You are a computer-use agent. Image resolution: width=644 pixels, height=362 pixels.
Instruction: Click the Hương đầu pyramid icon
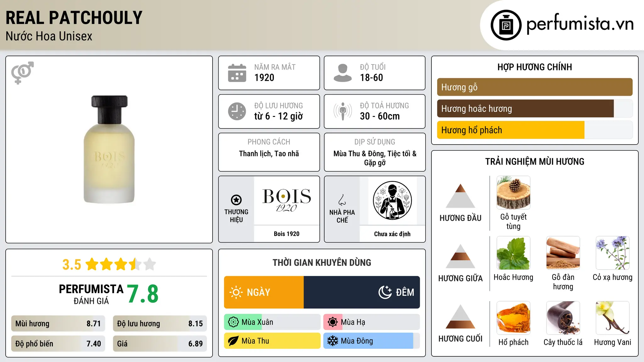click(x=460, y=196)
